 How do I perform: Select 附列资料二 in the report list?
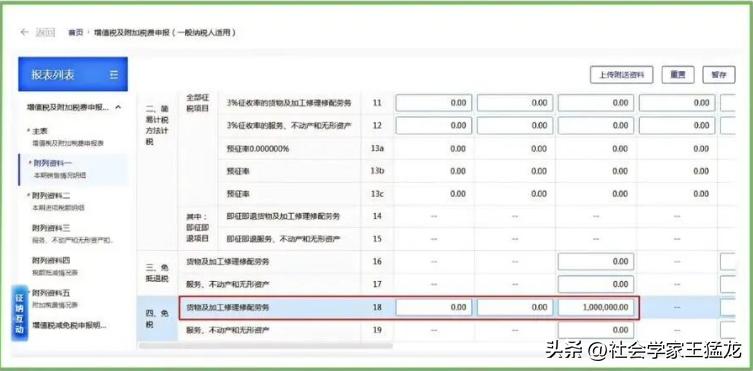[x=73, y=201]
